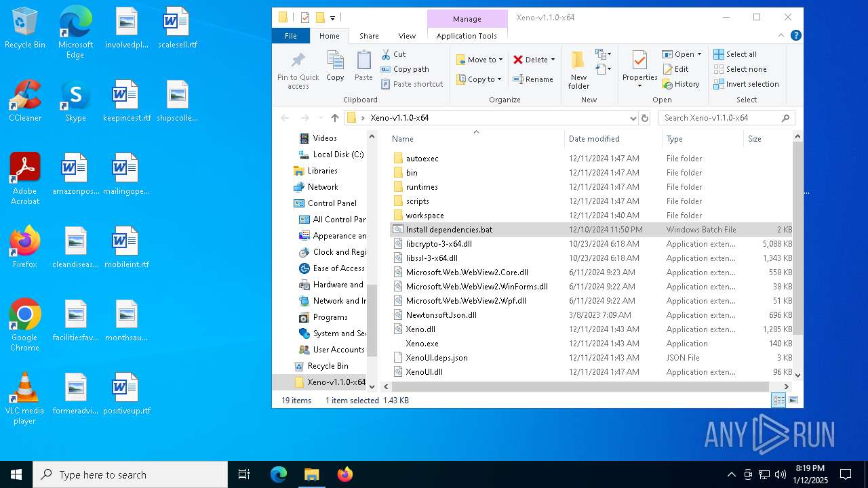Image resolution: width=868 pixels, height=488 pixels.
Task: Refresh the current folder view
Action: pyautogui.click(x=645, y=118)
